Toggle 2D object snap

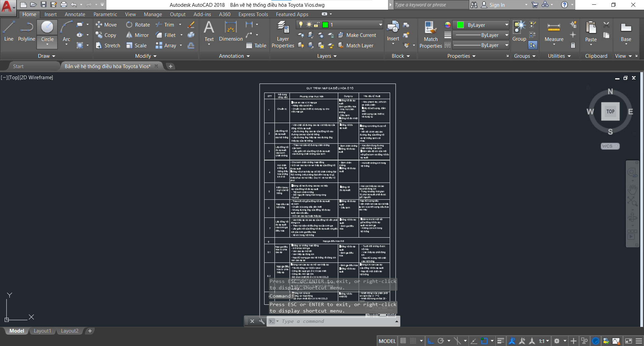point(484,341)
